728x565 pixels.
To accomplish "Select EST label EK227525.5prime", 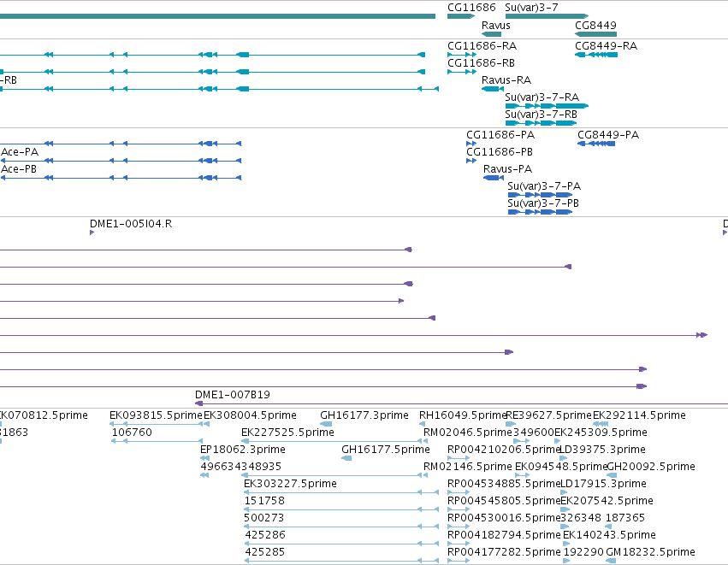I will point(287,433).
